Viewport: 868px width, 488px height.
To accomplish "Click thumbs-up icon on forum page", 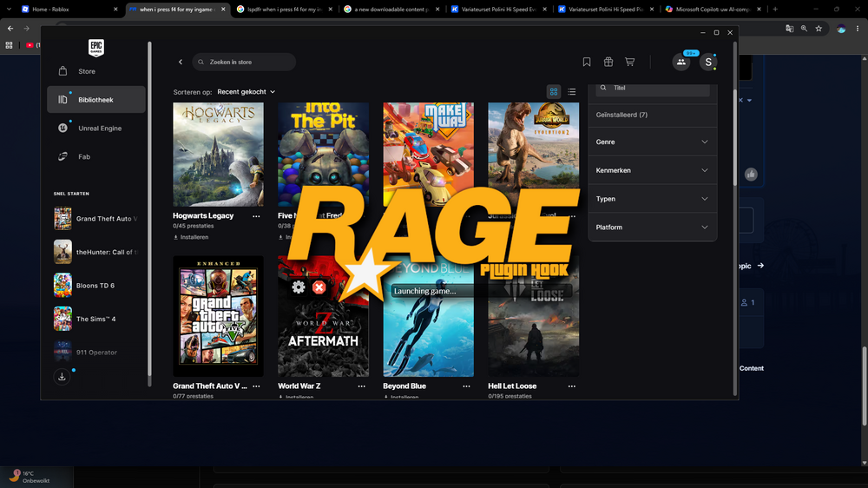I will tap(751, 175).
